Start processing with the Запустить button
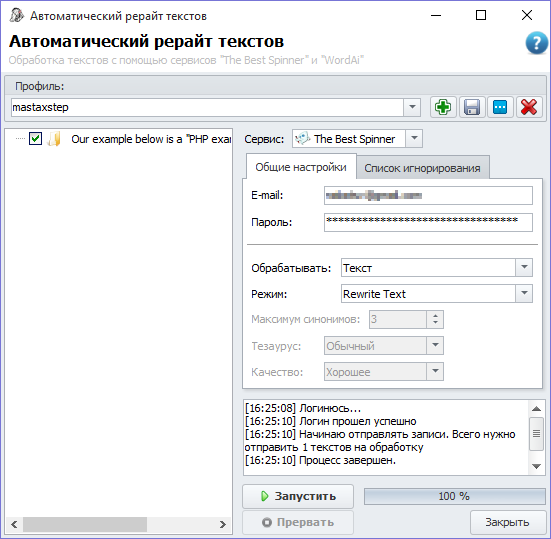This screenshot has height=539, width=551. coord(298,496)
